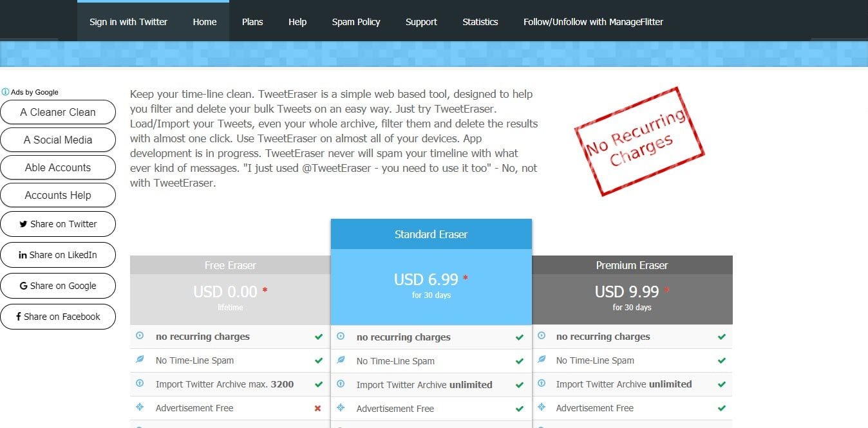Viewport: 868px width, 428px height.
Task: Click 'for 30 days' under USD 6.99
Action: click(x=431, y=295)
